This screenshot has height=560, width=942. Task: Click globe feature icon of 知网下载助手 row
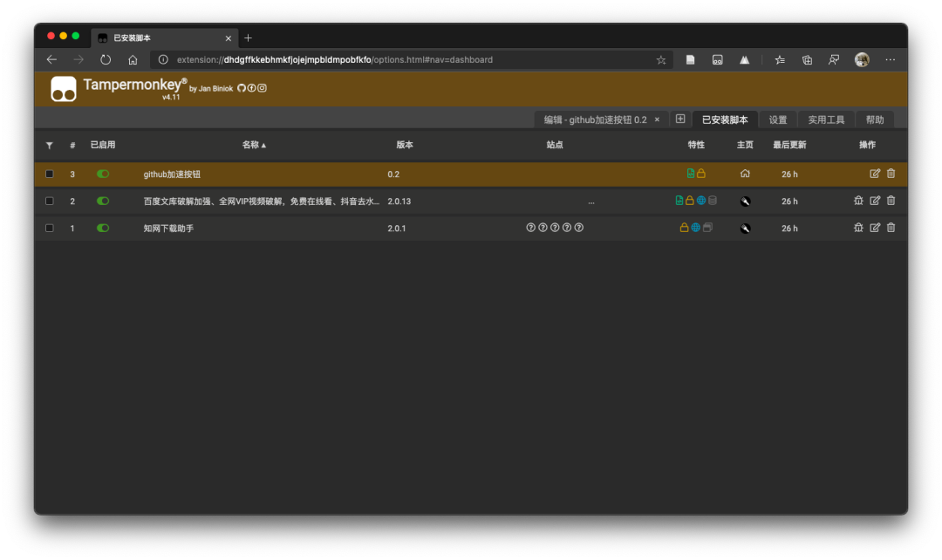(x=696, y=228)
